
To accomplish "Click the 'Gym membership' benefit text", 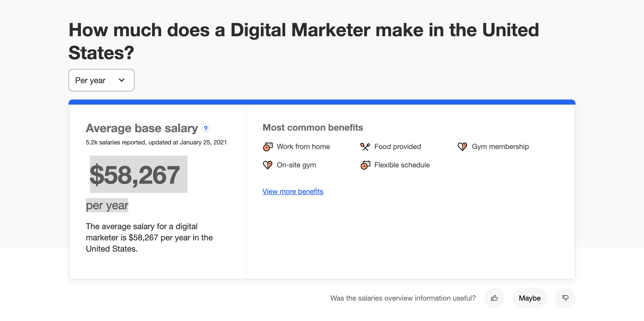I will (500, 147).
